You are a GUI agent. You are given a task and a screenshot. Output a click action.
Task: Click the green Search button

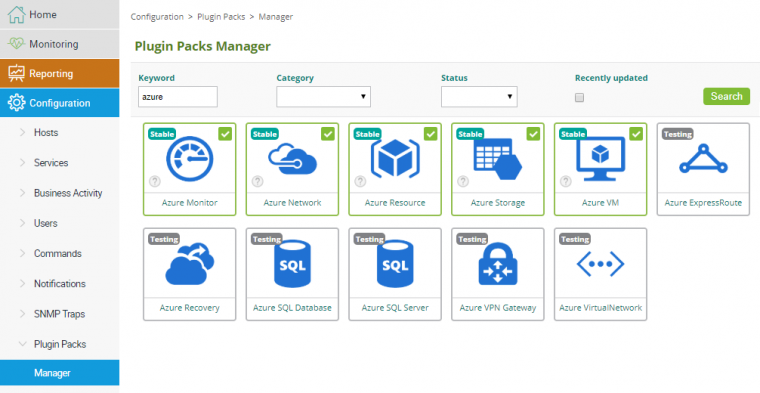point(726,96)
